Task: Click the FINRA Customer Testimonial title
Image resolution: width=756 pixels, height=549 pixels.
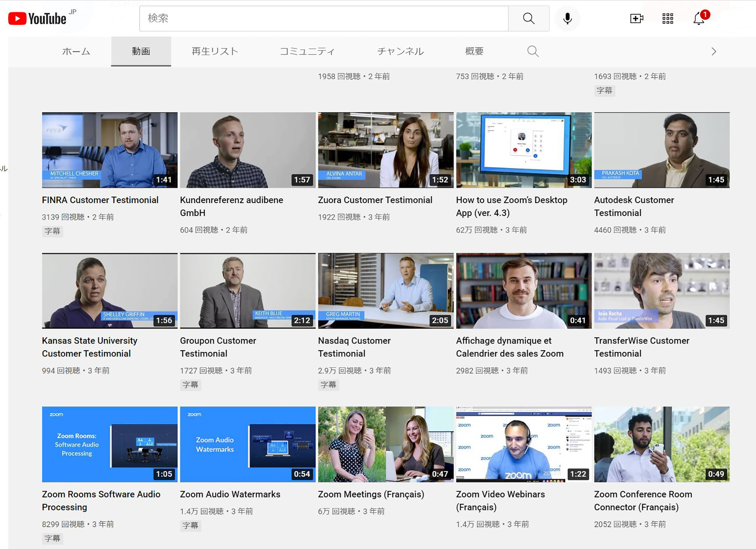Action: (x=100, y=200)
